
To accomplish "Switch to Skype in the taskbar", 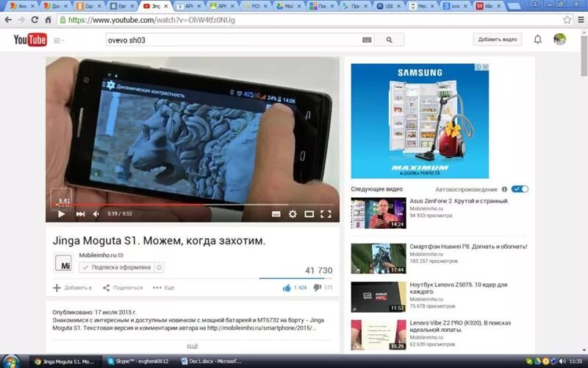I will click(x=137, y=361).
